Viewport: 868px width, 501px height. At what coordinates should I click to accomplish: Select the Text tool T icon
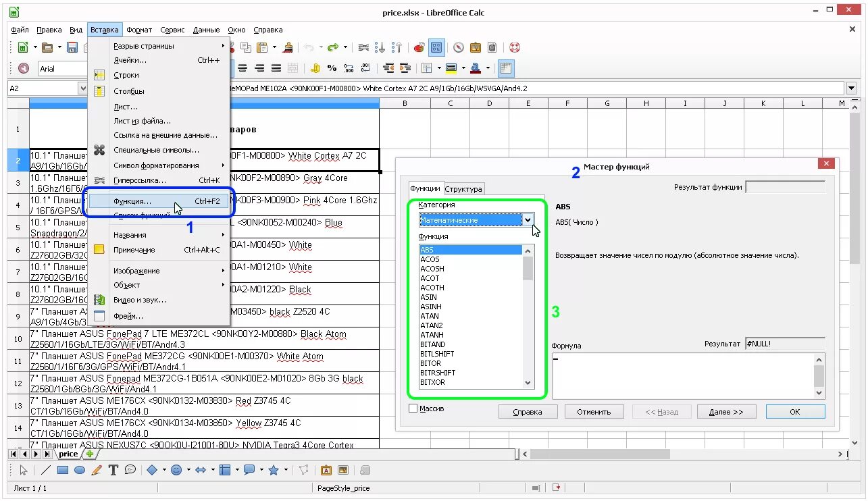point(113,470)
